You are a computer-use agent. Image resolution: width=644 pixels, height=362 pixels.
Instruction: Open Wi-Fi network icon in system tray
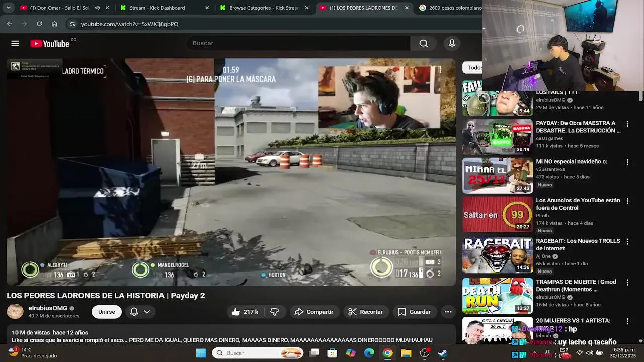(x=579, y=353)
